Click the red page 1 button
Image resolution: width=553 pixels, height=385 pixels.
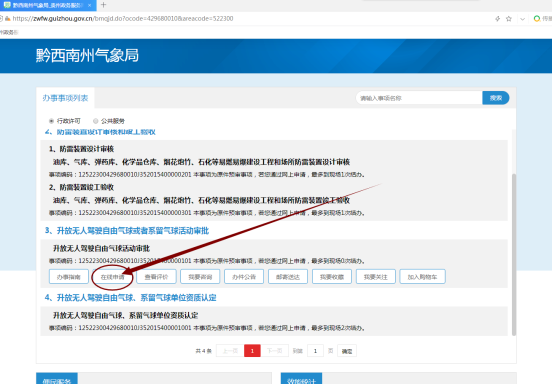click(x=252, y=351)
